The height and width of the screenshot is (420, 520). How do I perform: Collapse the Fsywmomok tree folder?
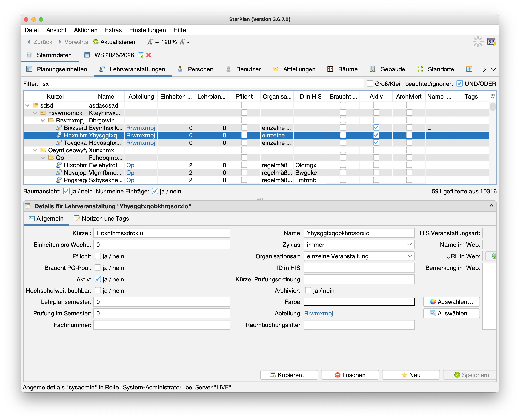35,113
